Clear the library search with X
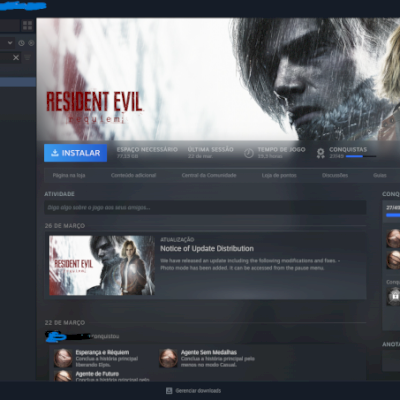 pos(16,58)
